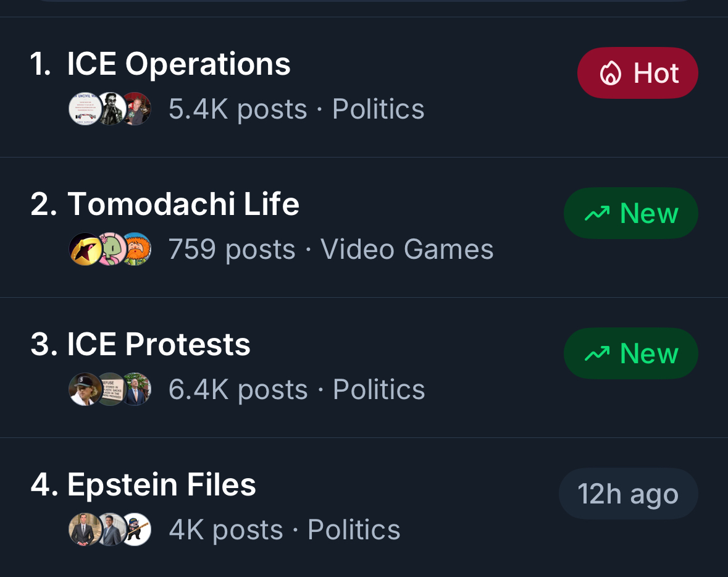Screen dimensions: 728x577
Task: Click the 12h ago badge
Action: click(628, 494)
